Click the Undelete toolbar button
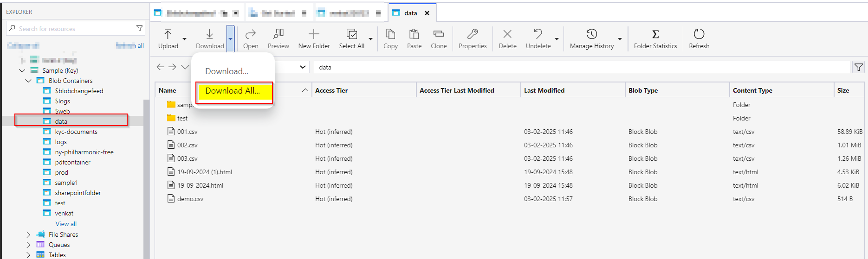 tap(538, 38)
